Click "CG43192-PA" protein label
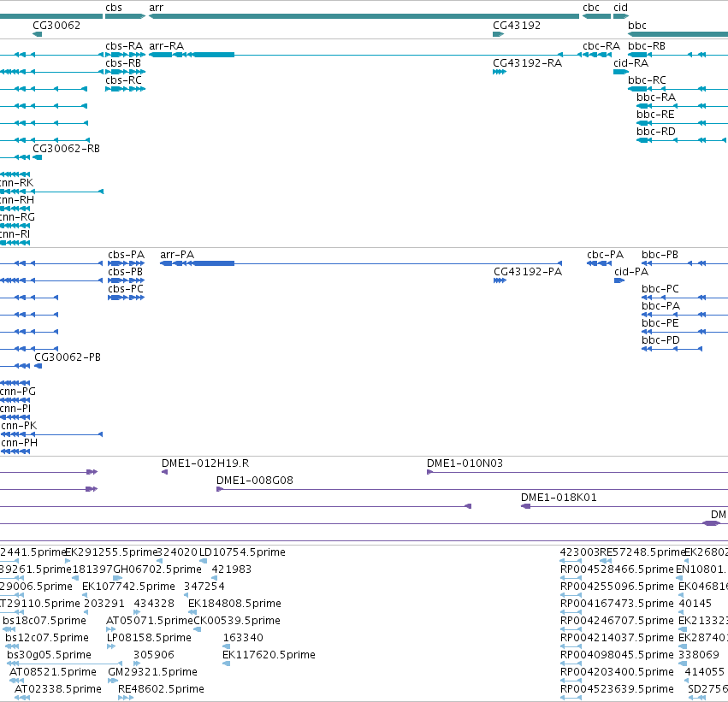The height and width of the screenshot is (702, 728). point(528,273)
